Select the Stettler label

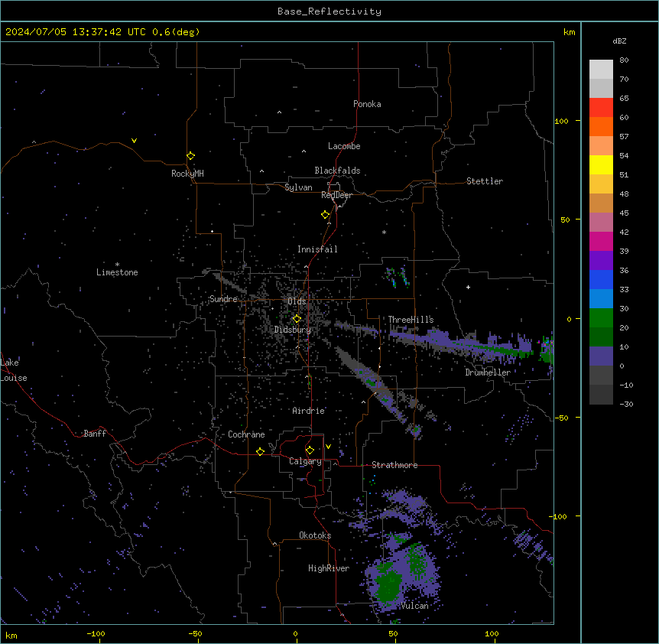(x=484, y=181)
